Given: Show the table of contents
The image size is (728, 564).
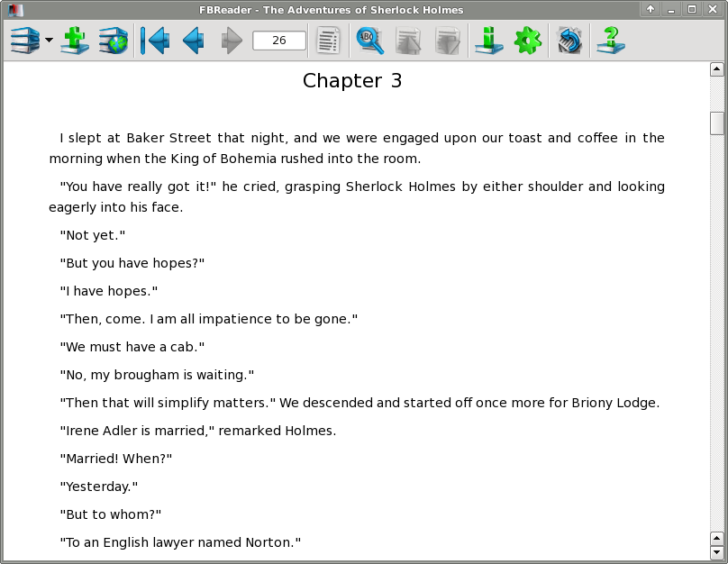Looking at the screenshot, I should click(x=328, y=41).
